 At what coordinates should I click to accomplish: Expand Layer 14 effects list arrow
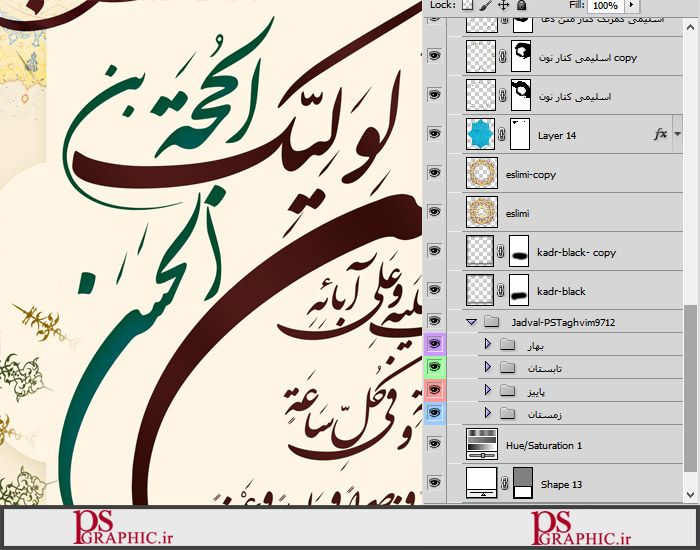(677, 133)
